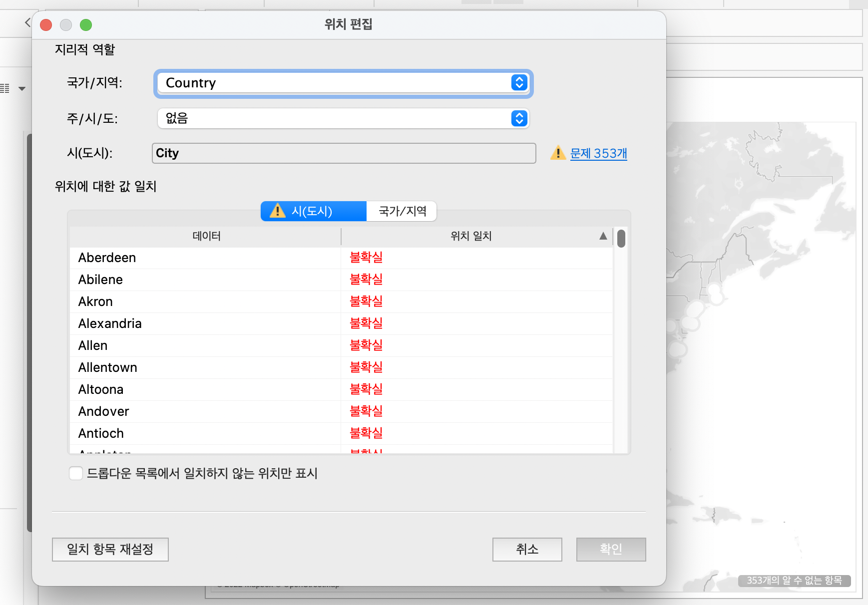Click the green zoom button of dialog
Viewport: 868px width, 605px height.
(86, 24)
